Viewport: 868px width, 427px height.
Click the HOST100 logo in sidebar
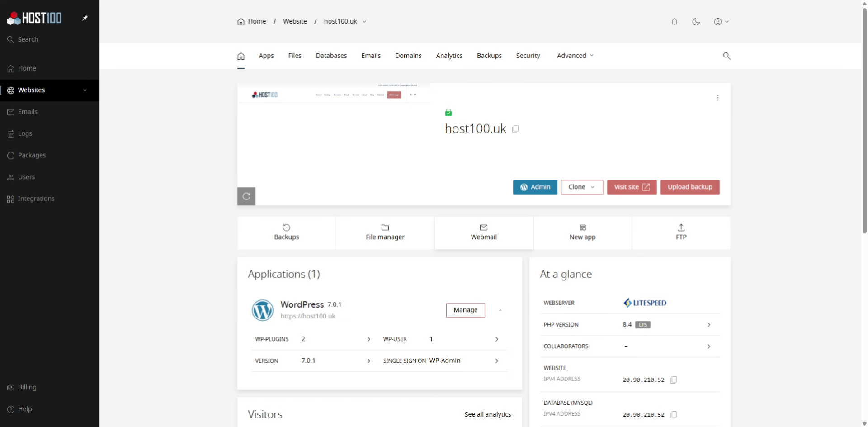click(x=34, y=18)
